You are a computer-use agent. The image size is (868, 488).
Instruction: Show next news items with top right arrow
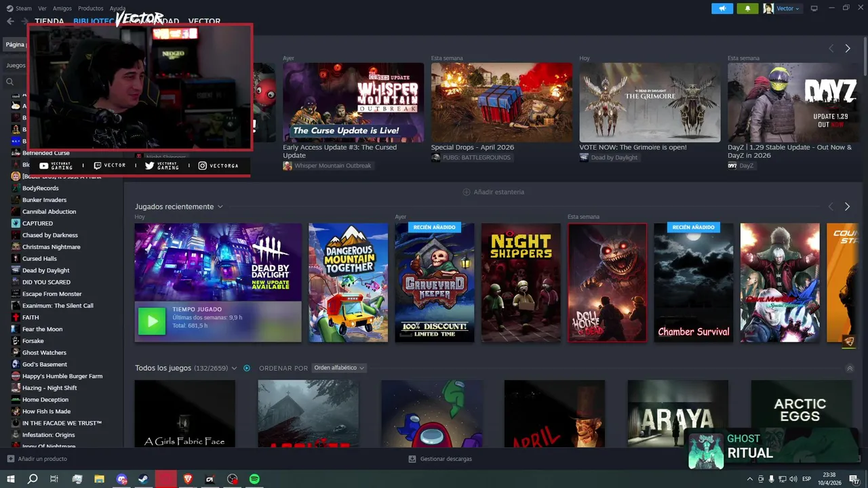[x=848, y=48]
